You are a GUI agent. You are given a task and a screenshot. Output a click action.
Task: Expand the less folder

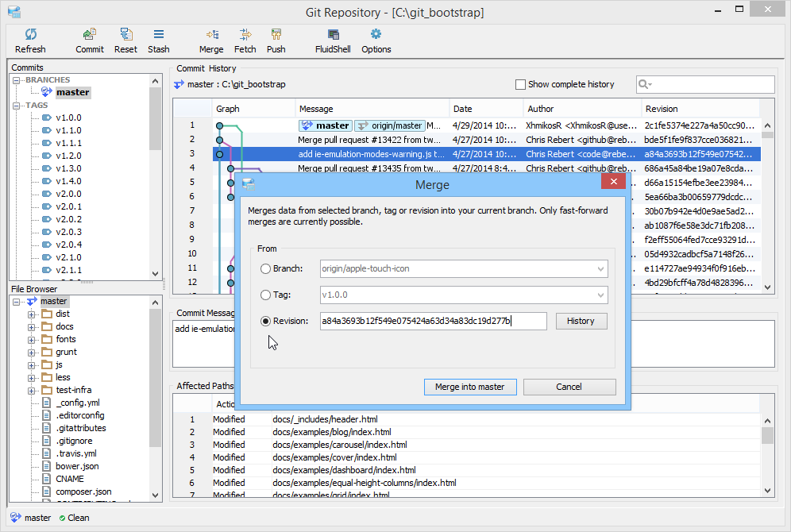pyautogui.click(x=31, y=378)
